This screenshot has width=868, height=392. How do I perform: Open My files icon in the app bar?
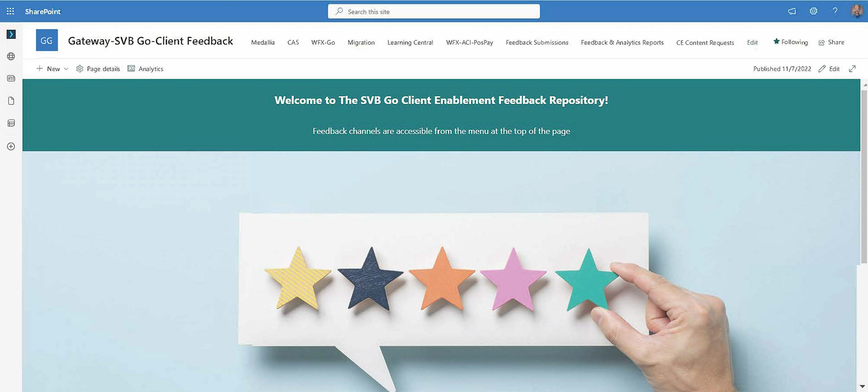(x=11, y=100)
